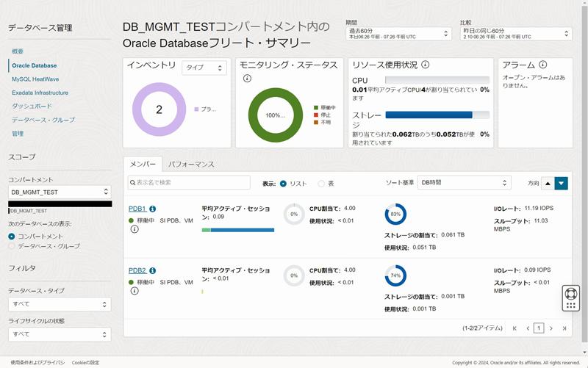The image size is (588, 368).
Task: Open データベース・グループ sidebar item
Action: tap(43, 120)
